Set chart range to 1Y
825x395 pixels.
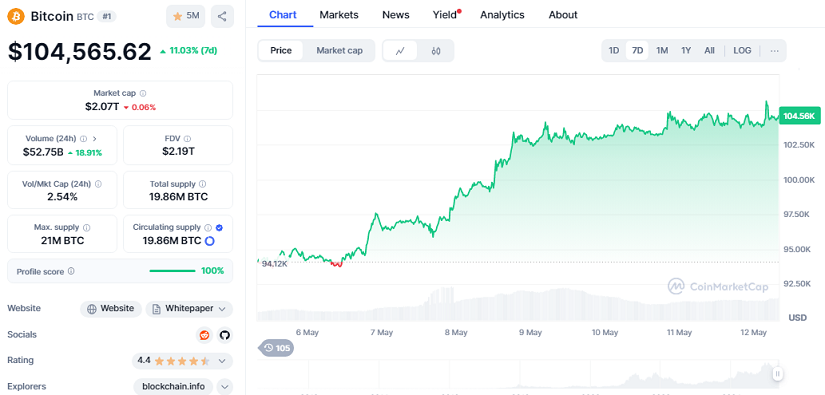686,50
